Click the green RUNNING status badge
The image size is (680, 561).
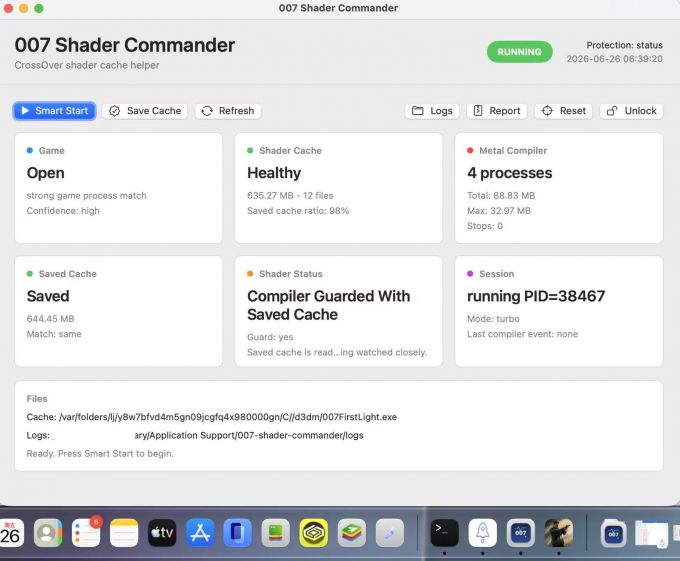520,52
